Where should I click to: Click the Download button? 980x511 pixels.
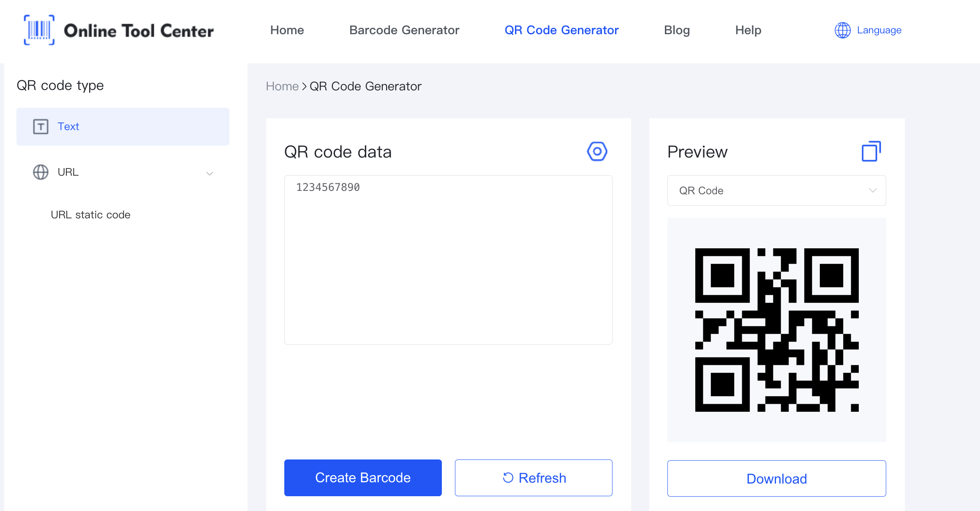click(776, 478)
